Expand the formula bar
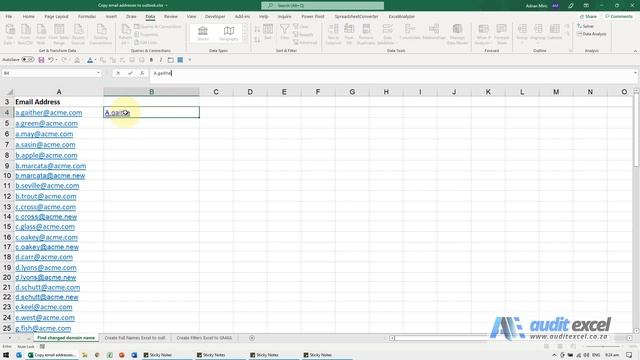The height and width of the screenshot is (360, 640). point(635,73)
